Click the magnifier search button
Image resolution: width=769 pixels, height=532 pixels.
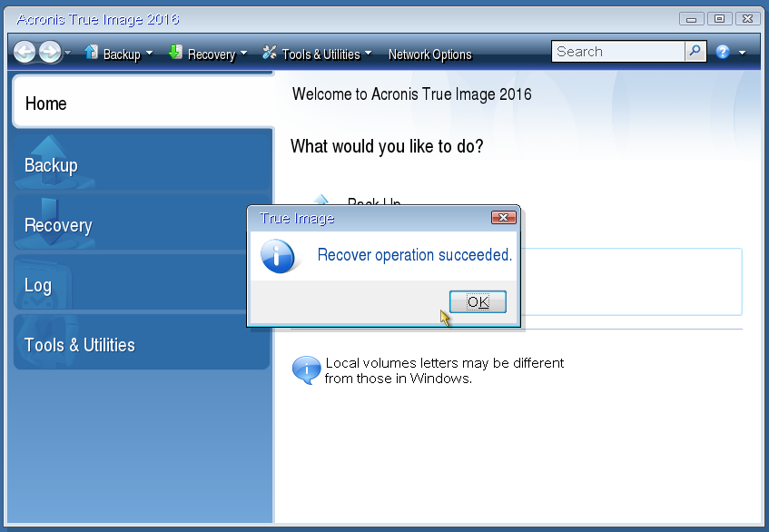(695, 52)
